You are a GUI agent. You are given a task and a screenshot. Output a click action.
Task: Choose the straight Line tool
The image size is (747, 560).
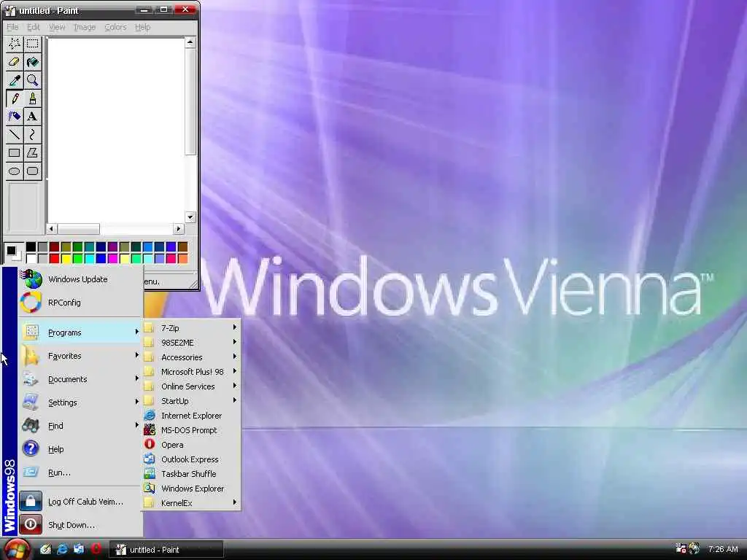point(15,135)
